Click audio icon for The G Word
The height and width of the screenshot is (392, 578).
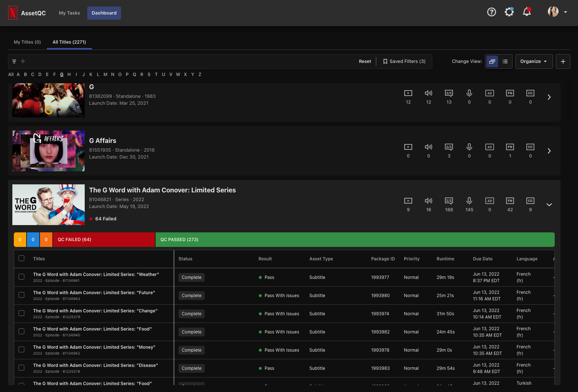coord(429,201)
